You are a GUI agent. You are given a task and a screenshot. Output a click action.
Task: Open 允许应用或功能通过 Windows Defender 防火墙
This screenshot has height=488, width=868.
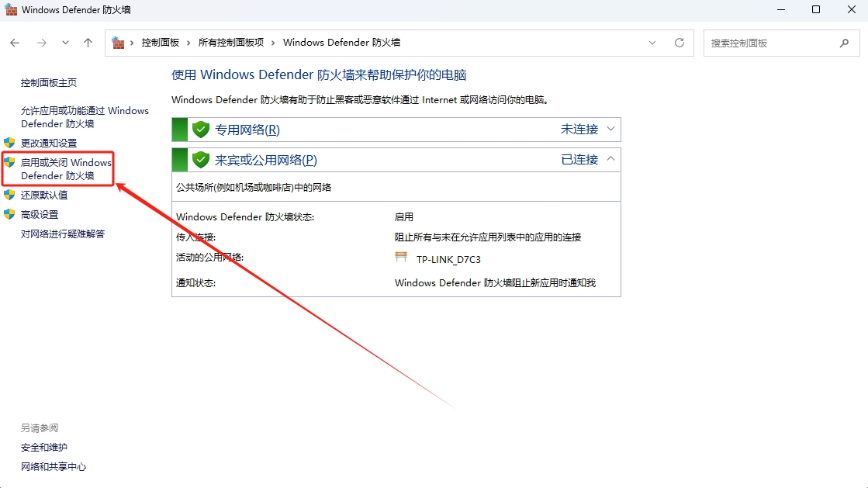tap(85, 117)
